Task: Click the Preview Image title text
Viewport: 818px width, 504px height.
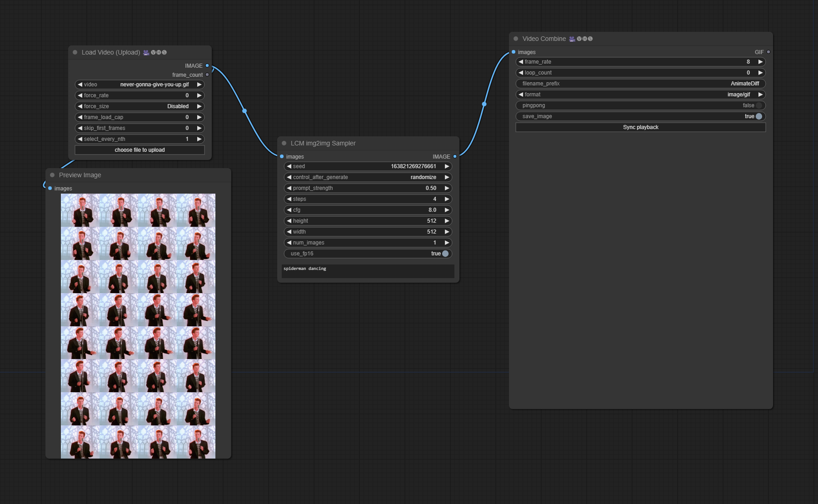Action: point(80,175)
